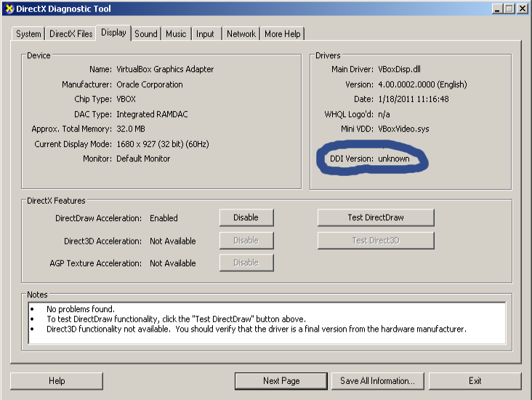Viewport: 532px width, 400px height.
Task: Click the '1680 x 927 (32 bit) (60Hz)' value
Action: (163, 144)
